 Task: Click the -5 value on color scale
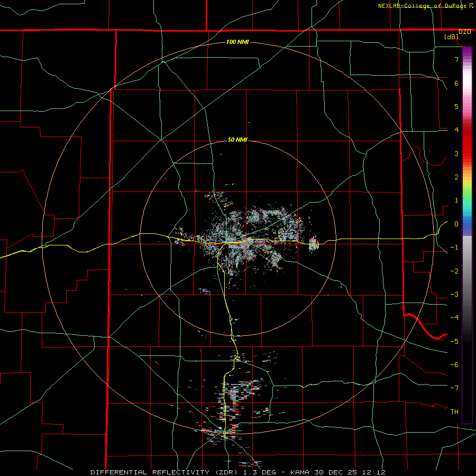coord(454,342)
